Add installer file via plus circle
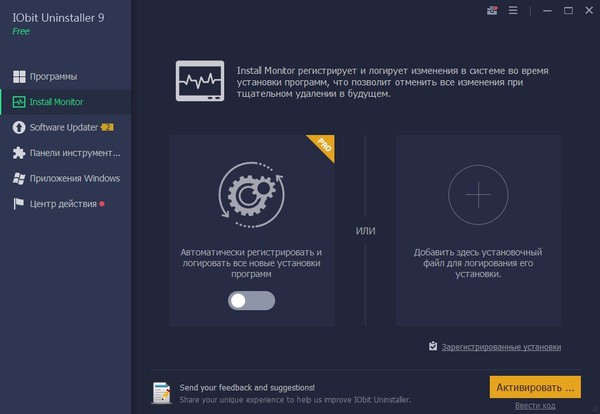 tap(478, 195)
